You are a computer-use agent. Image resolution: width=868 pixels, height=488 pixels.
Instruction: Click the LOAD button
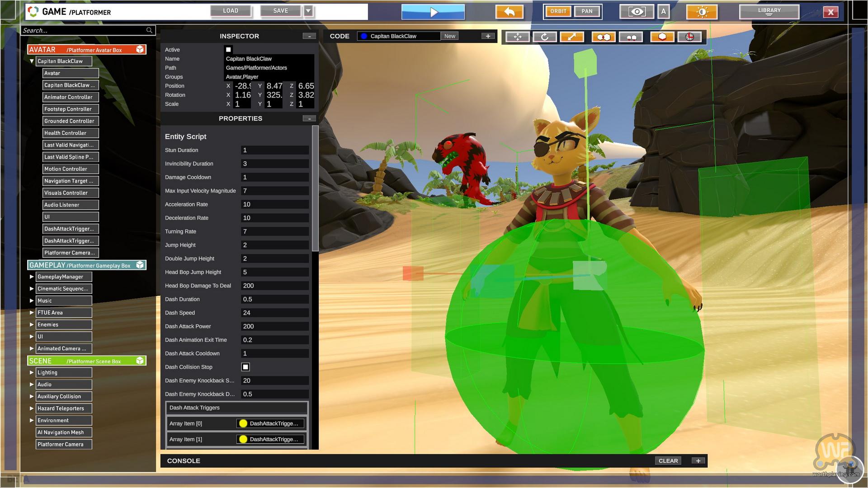[231, 11]
